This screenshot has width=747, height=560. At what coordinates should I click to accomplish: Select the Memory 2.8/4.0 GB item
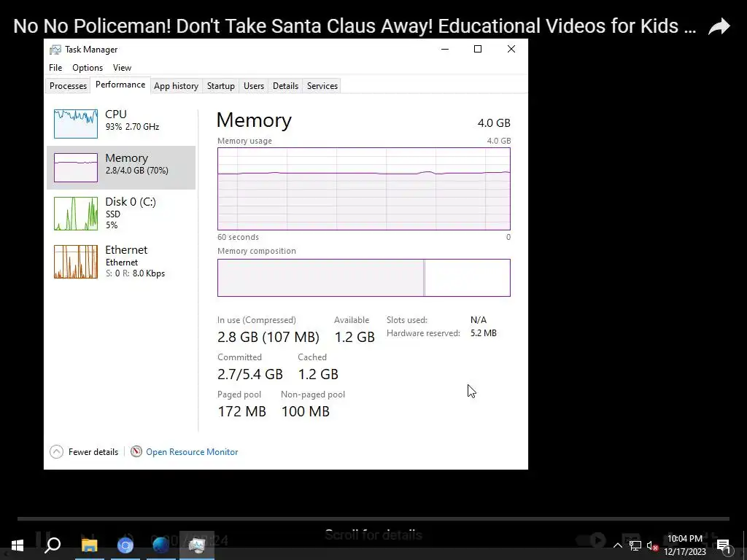click(x=121, y=168)
